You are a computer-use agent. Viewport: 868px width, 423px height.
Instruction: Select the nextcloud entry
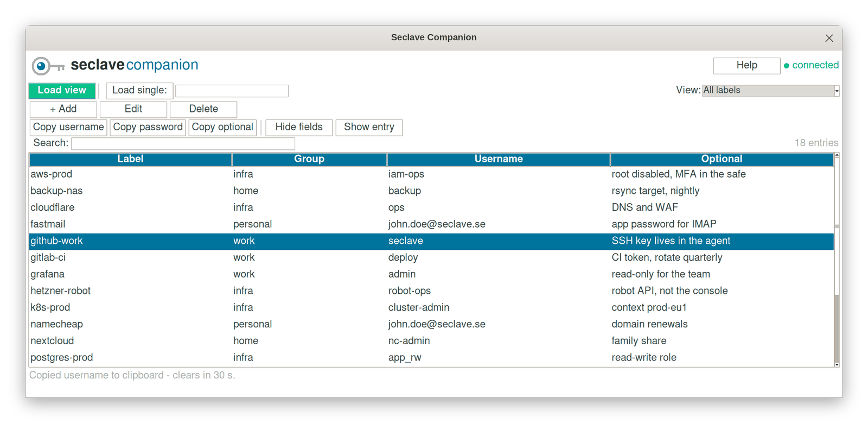[431, 341]
